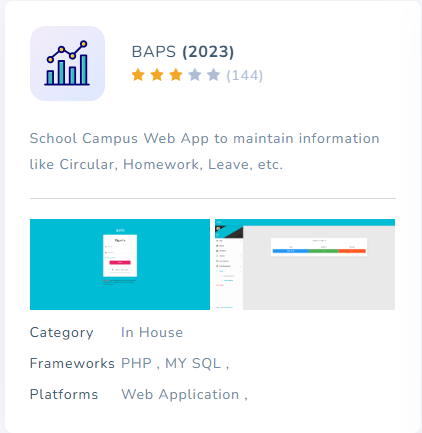Click the first gold star
The image size is (422, 433).
pos(138,75)
